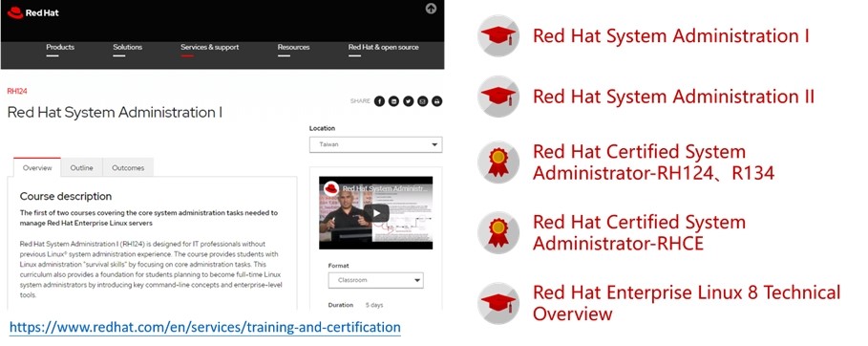Share the course on LinkedIn
Screen dimensions: 868x346
pos(393,101)
